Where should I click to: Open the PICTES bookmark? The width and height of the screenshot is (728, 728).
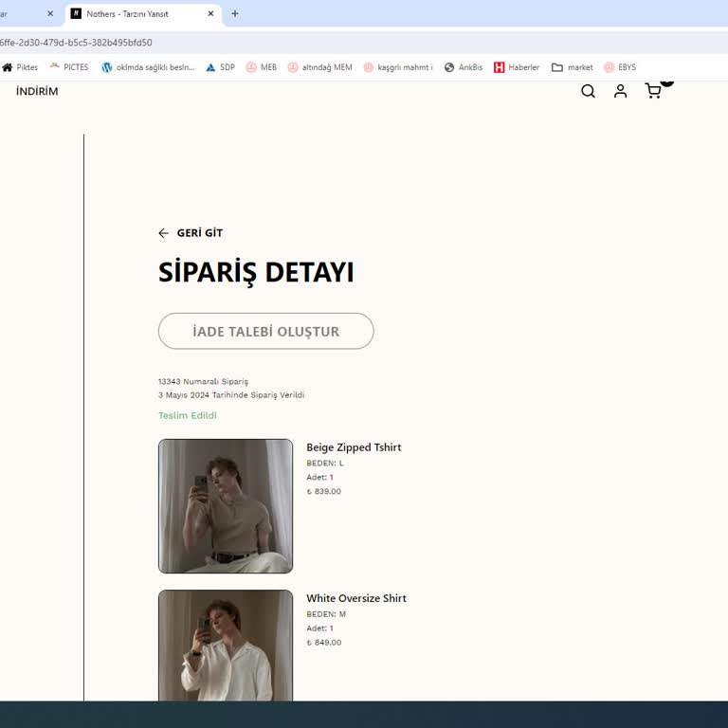[69, 67]
